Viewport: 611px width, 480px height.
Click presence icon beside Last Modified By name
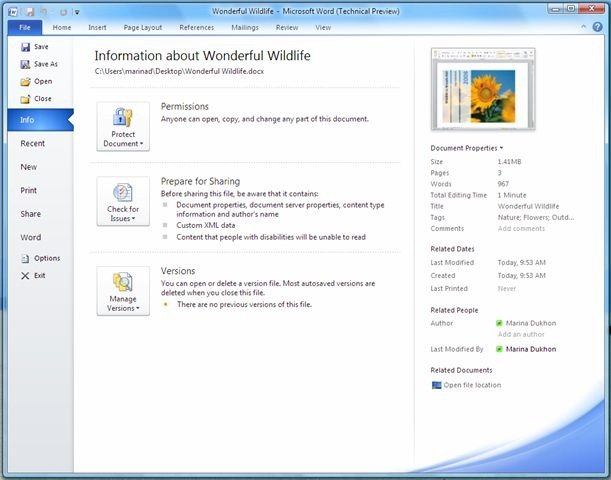(499, 349)
